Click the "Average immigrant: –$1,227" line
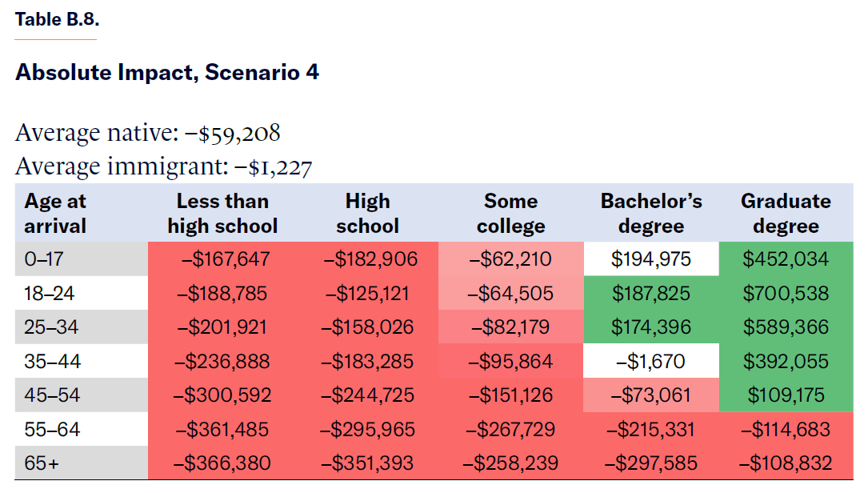Image resolution: width=868 pixels, height=493 pixels. (x=163, y=166)
